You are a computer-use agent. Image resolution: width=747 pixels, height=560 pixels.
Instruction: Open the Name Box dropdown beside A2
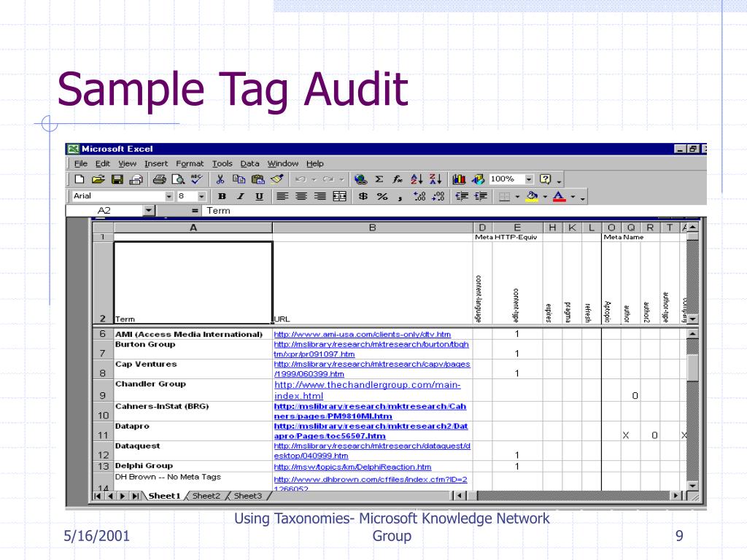coord(149,211)
